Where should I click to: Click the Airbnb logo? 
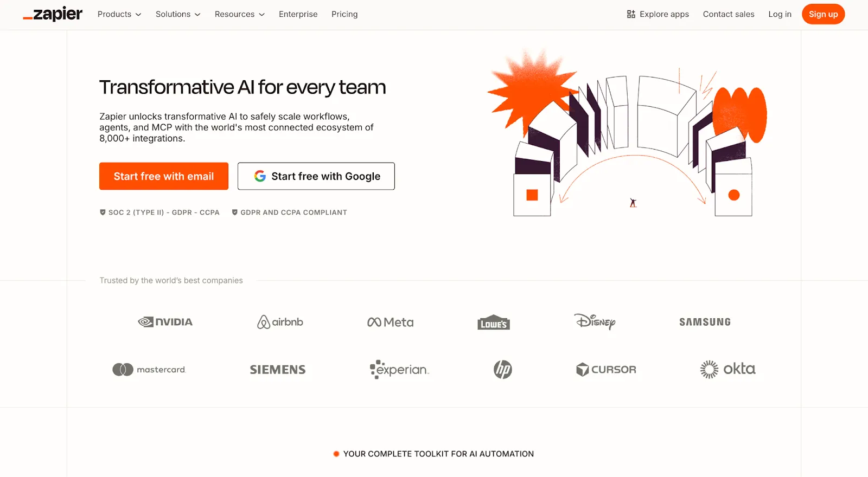pyautogui.click(x=280, y=322)
